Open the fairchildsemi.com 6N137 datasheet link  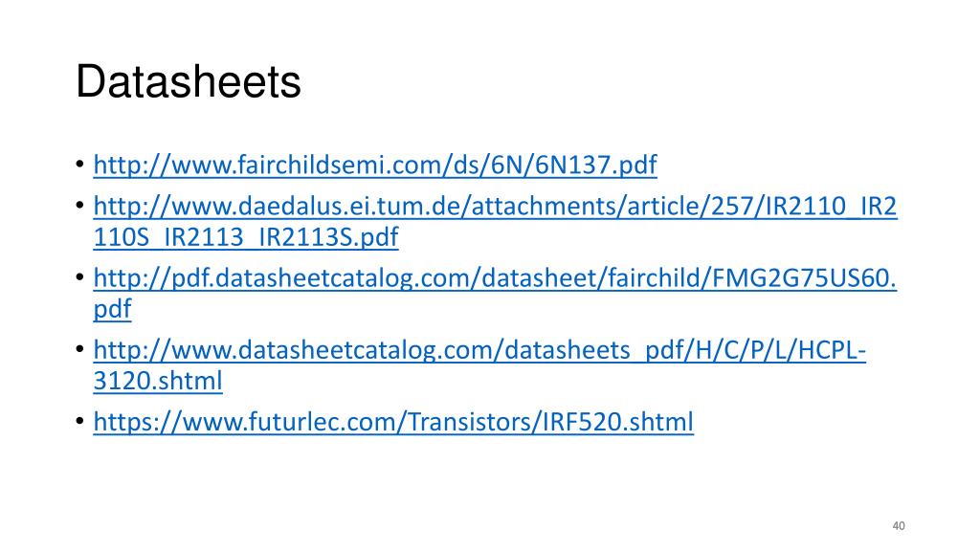(375, 165)
